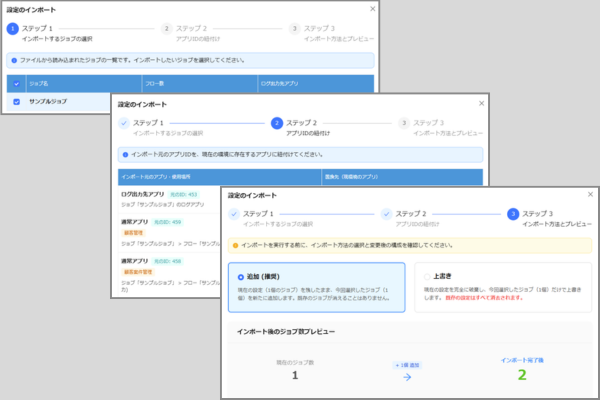
Task: Click the ログ出力先アプリ column header in the backmost dialog
Action: (x=316, y=84)
